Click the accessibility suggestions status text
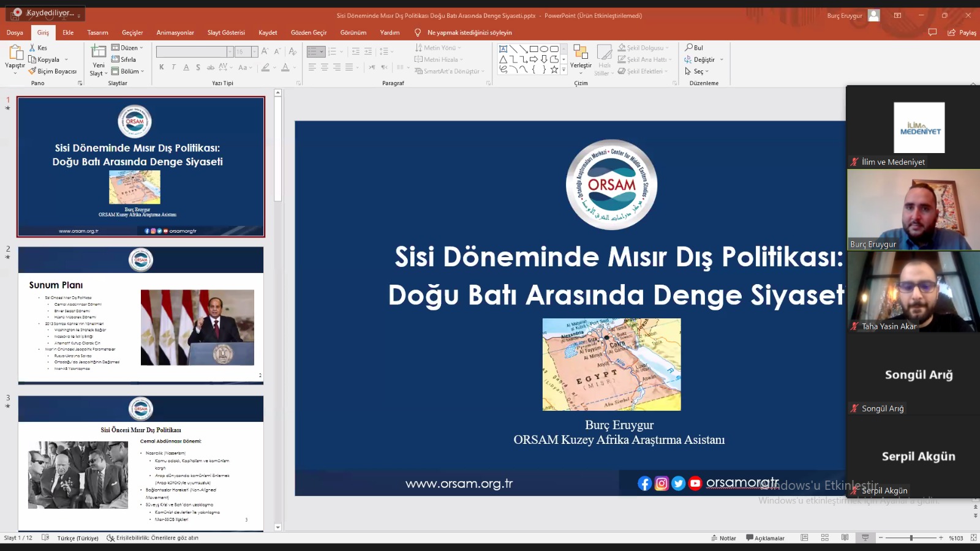The width and height of the screenshot is (980, 551). click(x=153, y=538)
